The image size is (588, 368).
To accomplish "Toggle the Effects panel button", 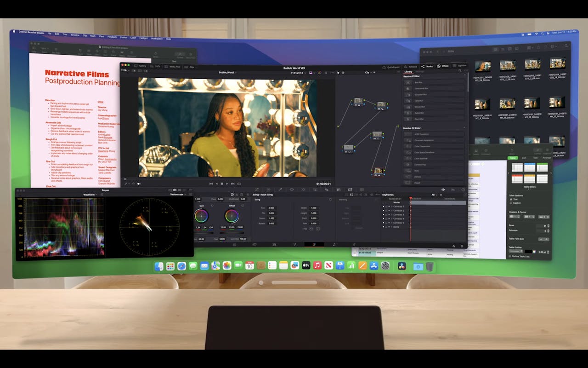I will coord(444,66).
